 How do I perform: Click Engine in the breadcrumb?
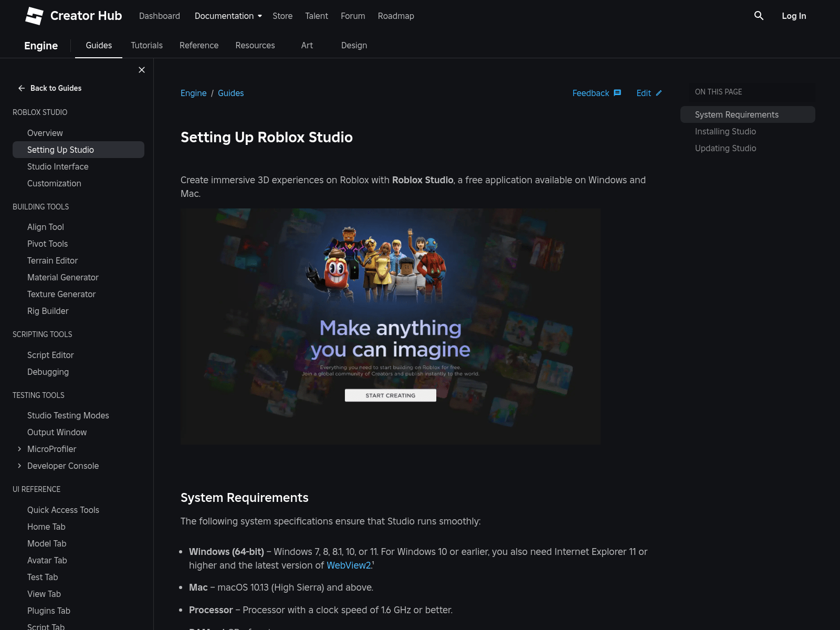pos(194,93)
